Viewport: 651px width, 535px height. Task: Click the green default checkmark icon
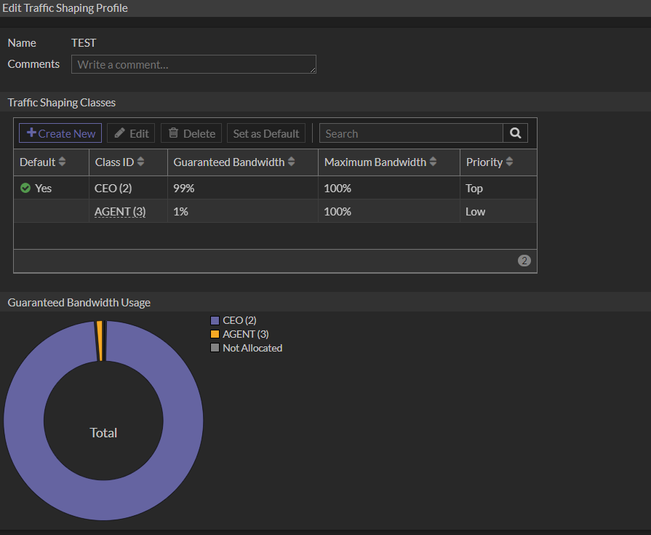[25, 188]
